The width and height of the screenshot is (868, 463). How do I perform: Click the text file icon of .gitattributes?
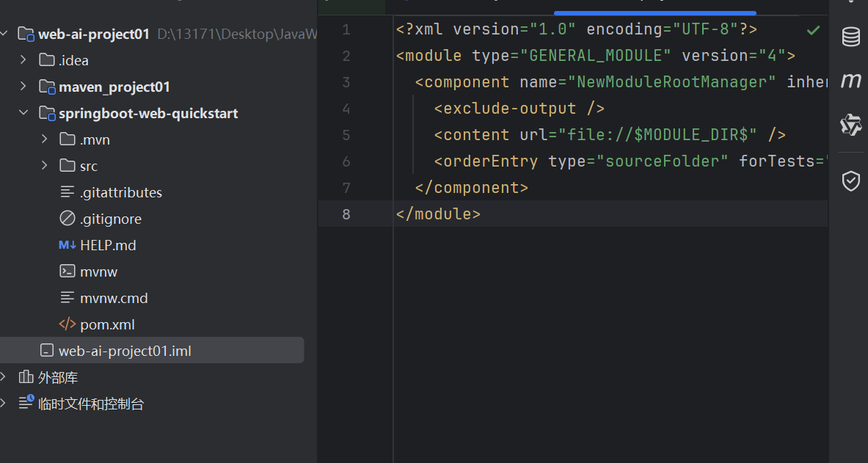[x=67, y=192]
